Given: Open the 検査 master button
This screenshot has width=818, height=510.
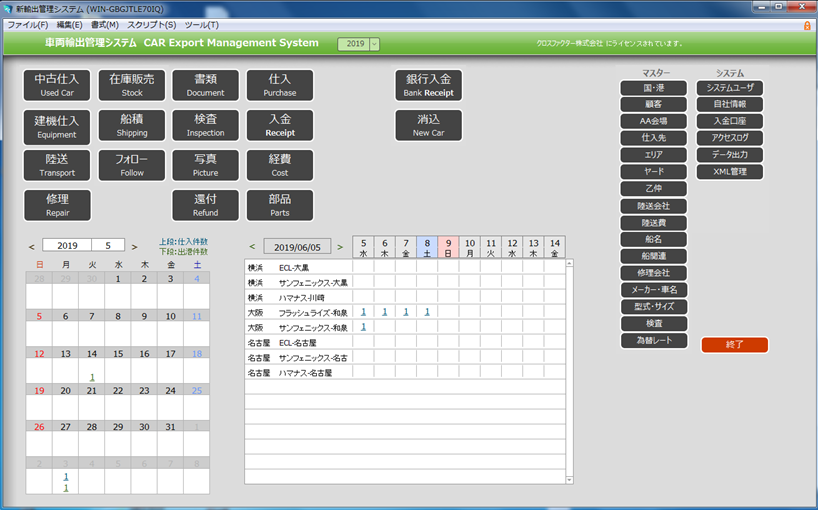Looking at the screenshot, I should click(x=654, y=323).
